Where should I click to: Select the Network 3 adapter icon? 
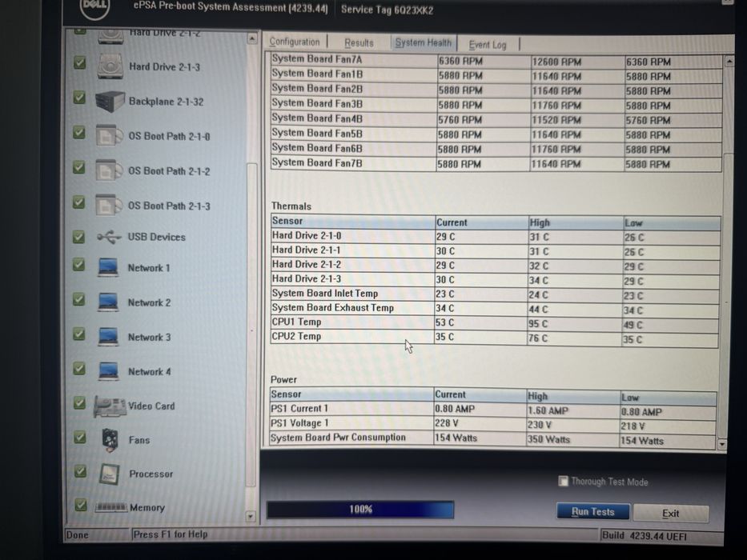pyautogui.click(x=108, y=337)
